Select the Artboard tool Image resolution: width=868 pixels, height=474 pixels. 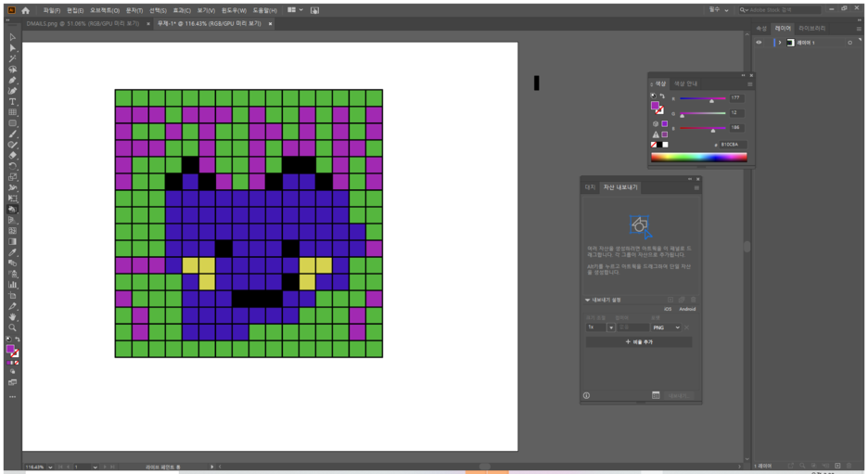click(x=12, y=296)
